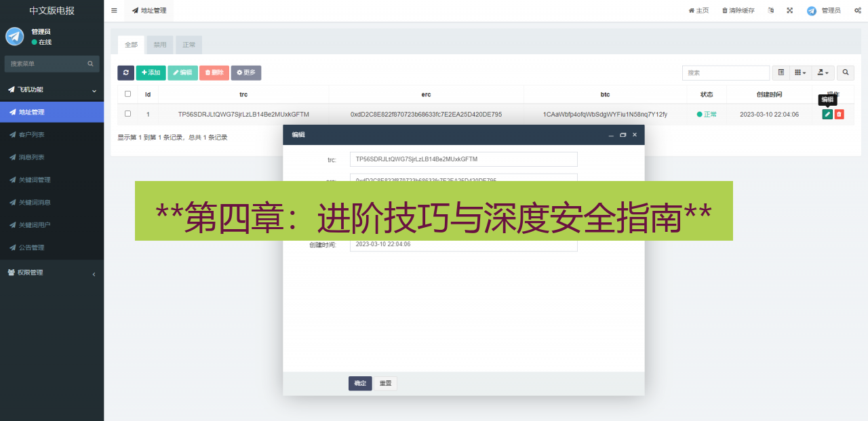868x421 pixels.
Task: Click the address management (地址管理) sidebar icon
Action: click(x=12, y=112)
